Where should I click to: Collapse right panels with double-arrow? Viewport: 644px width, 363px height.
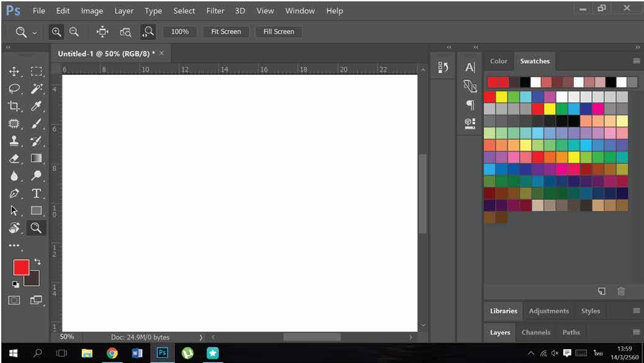637,47
